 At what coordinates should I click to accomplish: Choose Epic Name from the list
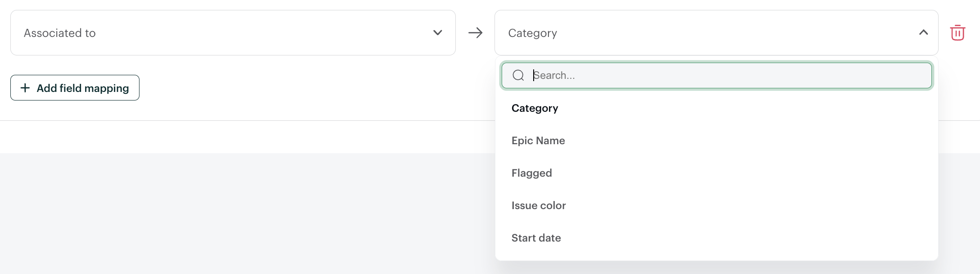(x=538, y=141)
